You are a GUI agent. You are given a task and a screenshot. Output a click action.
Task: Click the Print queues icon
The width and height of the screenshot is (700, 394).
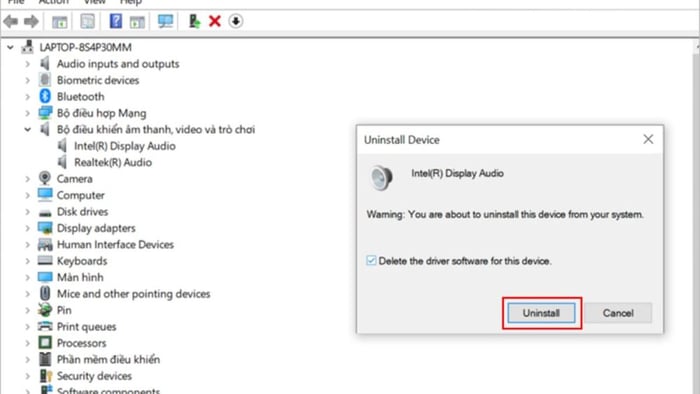tap(45, 326)
